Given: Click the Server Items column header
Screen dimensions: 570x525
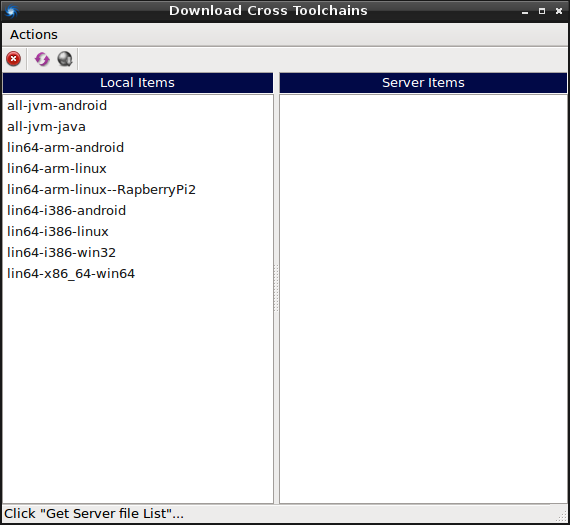Looking at the screenshot, I should 423,83.
